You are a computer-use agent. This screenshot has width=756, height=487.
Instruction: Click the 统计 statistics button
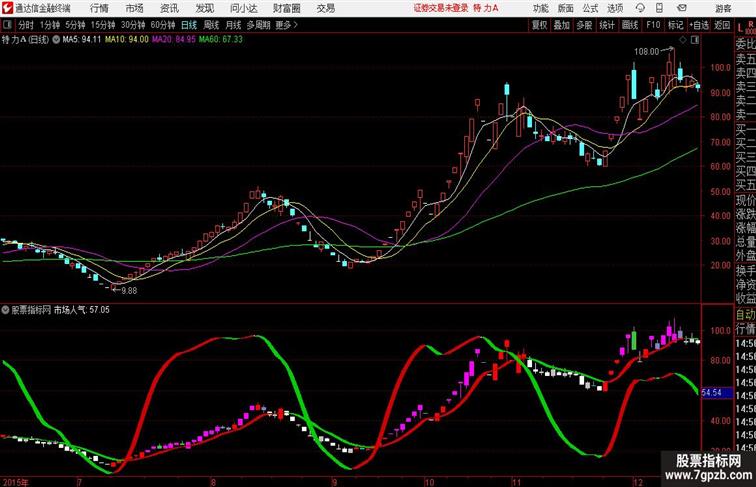coord(607,25)
